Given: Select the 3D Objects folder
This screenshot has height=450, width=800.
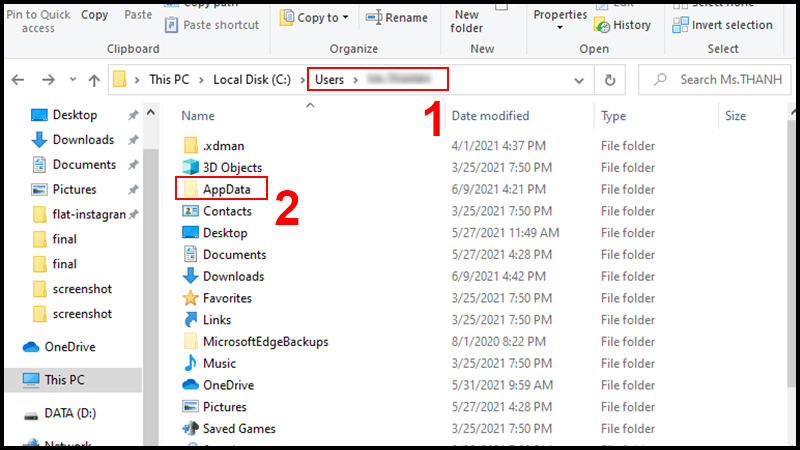Looking at the screenshot, I should pos(222,167).
